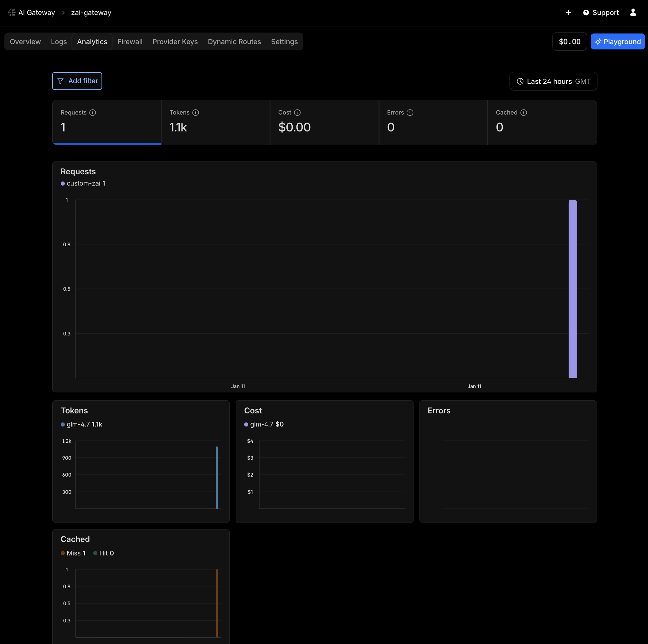Select the Tokens metric card
Image resolution: width=648 pixels, height=644 pixels.
pos(216,122)
